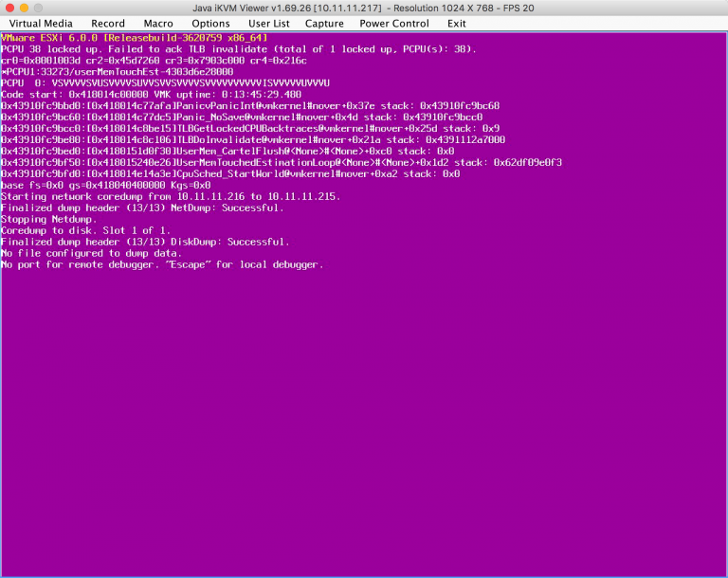This screenshot has height=578, width=728.
Task: Open the Options menu
Action: click(210, 23)
